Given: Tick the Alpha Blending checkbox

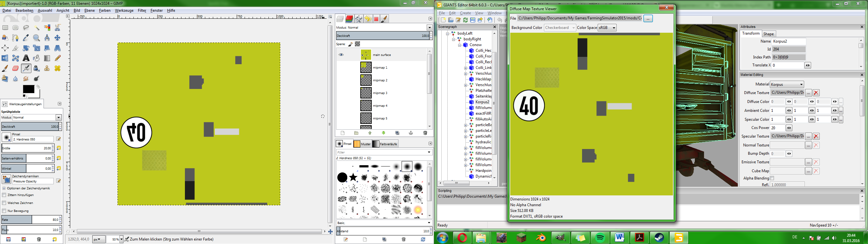Looking at the screenshot, I should click(772, 178).
